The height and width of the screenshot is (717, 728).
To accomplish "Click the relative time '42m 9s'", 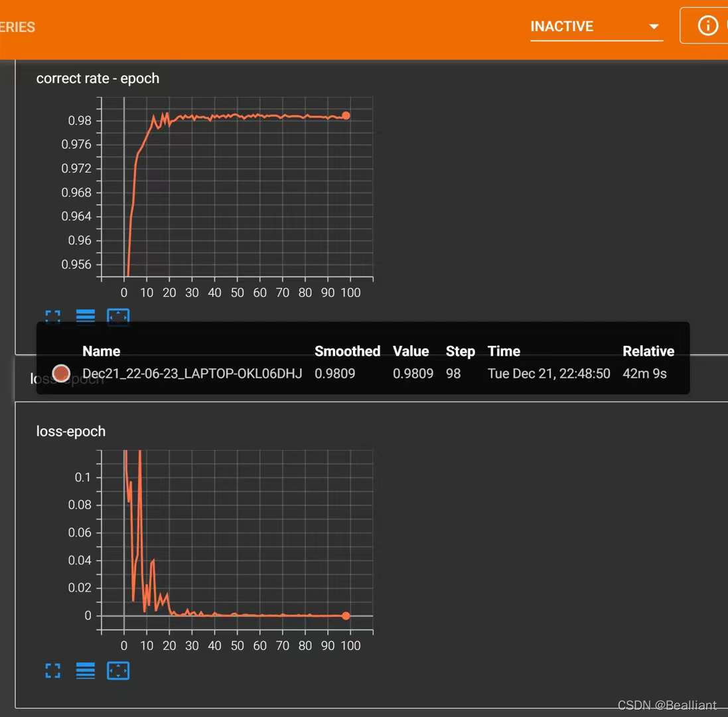I will point(644,373).
